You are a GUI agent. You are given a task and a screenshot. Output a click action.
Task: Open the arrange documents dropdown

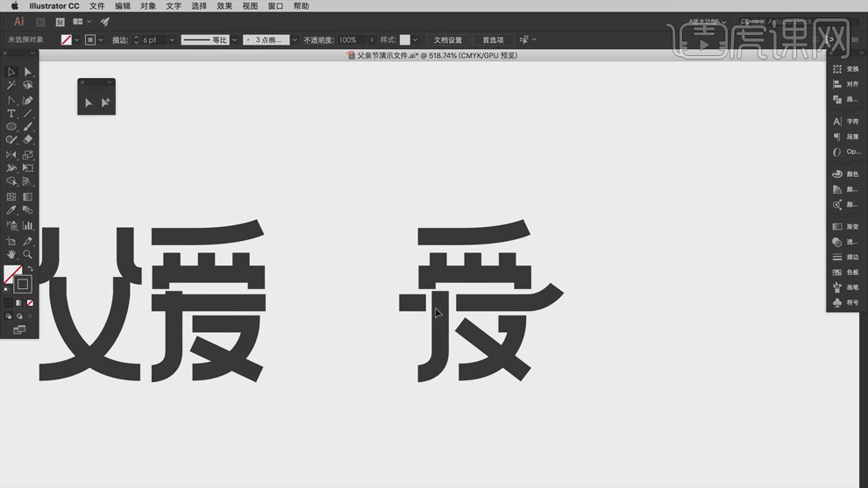pos(82,22)
